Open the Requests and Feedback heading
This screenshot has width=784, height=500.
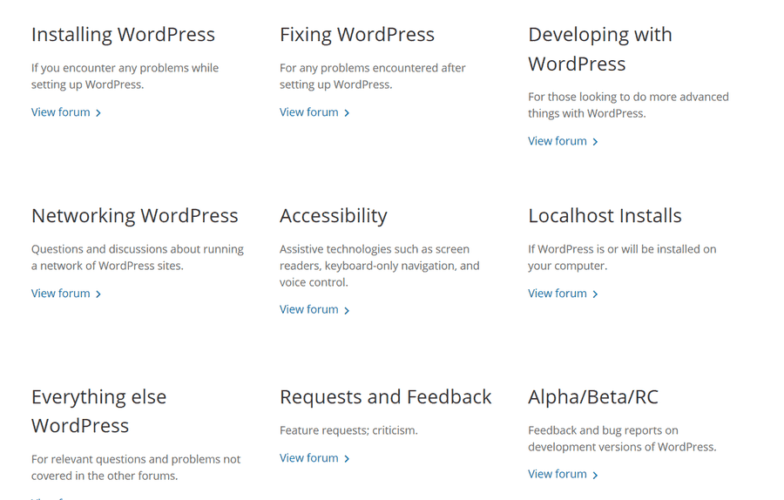pyautogui.click(x=385, y=397)
